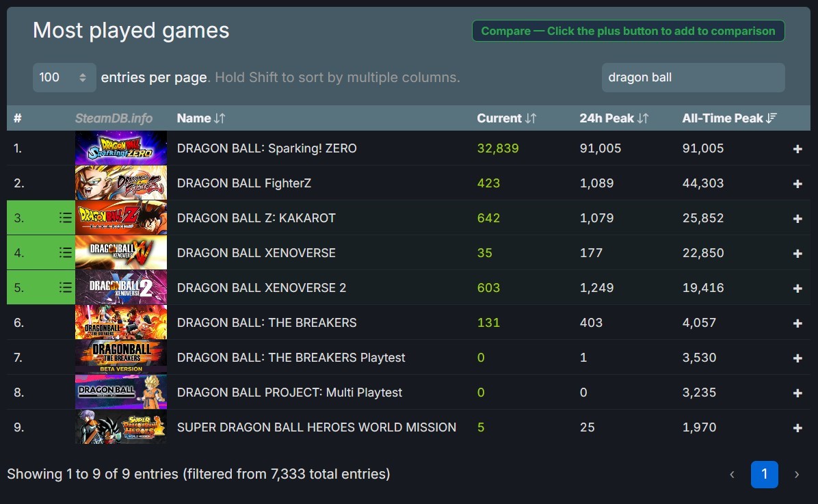
Task: Open DRAGON BALL FighterZ link
Action: 243,183
